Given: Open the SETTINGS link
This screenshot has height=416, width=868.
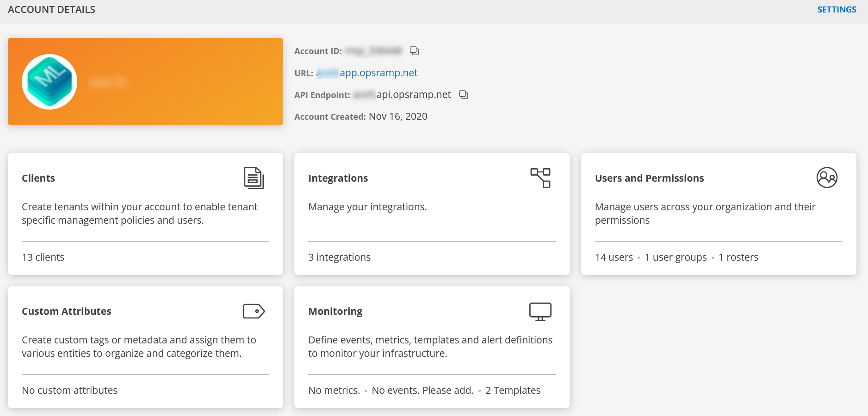Looking at the screenshot, I should 837,10.
